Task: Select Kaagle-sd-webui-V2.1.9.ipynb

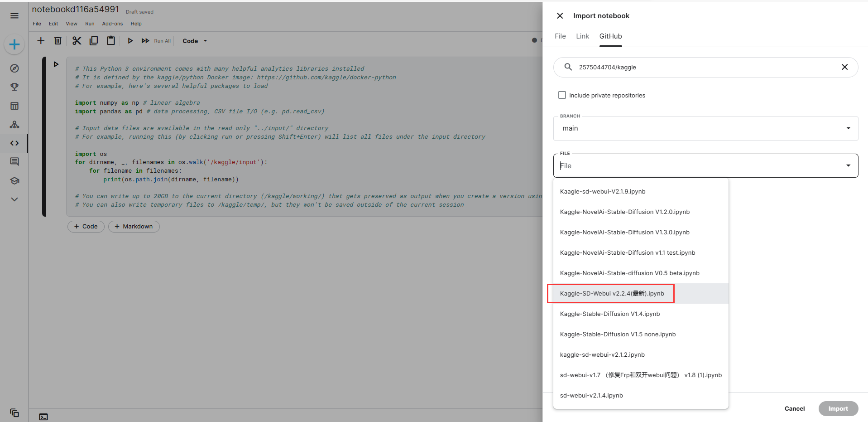Action: tap(641, 192)
